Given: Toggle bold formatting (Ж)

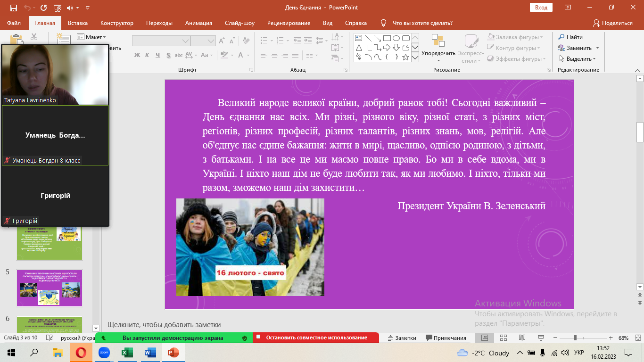Looking at the screenshot, I should [x=137, y=55].
